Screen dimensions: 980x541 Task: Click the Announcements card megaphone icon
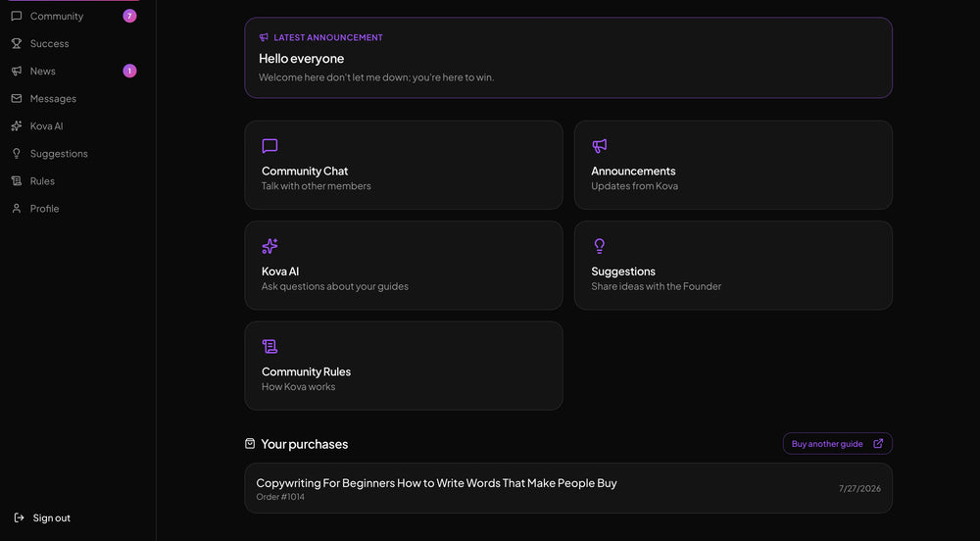pyautogui.click(x=600, y=146)
